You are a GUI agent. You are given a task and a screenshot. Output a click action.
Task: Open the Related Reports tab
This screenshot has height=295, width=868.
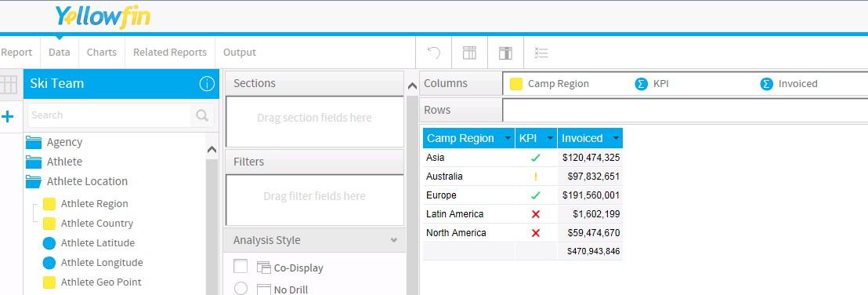[x=170, y=53]
